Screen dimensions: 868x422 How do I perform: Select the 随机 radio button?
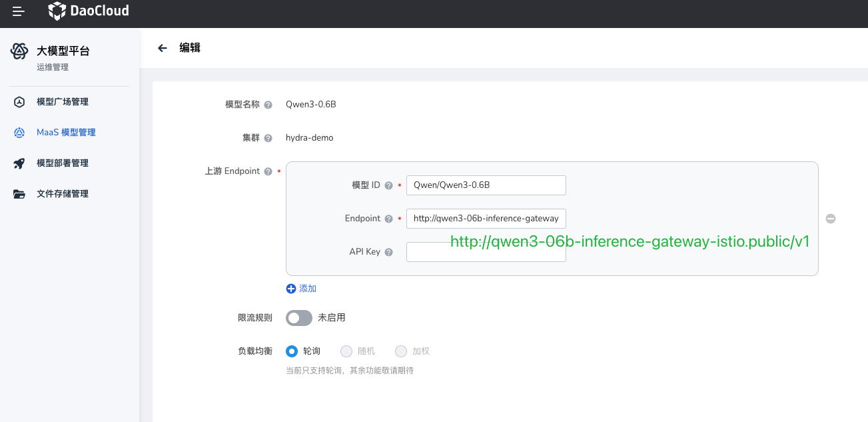tap(346, 351)
